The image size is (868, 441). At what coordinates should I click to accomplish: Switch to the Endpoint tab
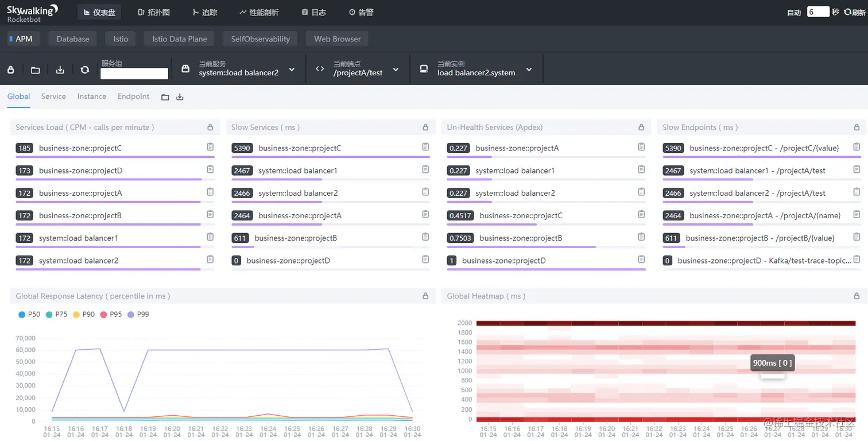(x=133, y=96)
